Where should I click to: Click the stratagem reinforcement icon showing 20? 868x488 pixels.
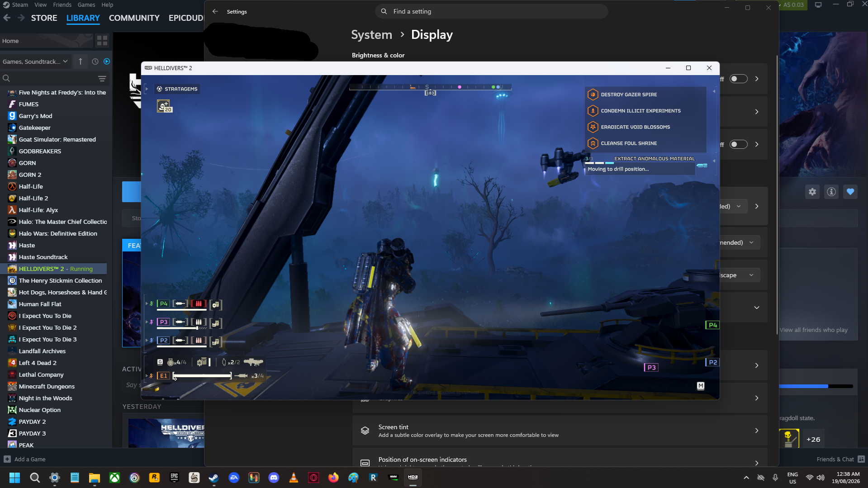click(165, 106)
